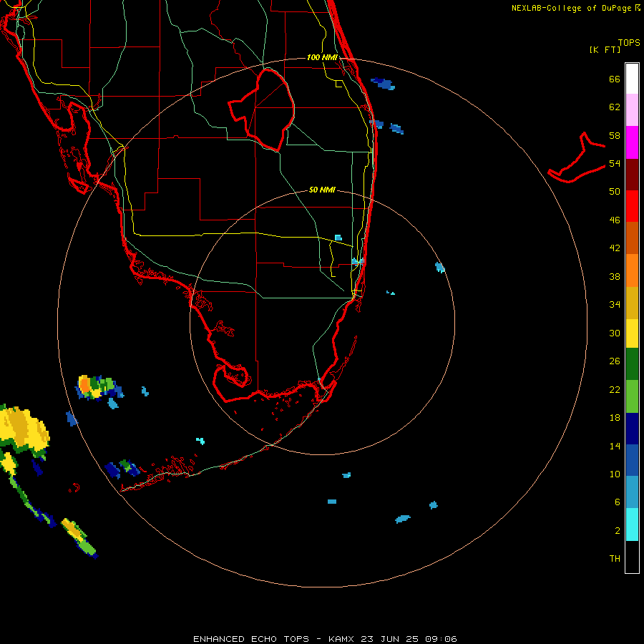The width and height of the screenshot is (644, 644).
Task: Click the white swatch in the tops legend
Action: pyautogui.click(x=632, y=79)
